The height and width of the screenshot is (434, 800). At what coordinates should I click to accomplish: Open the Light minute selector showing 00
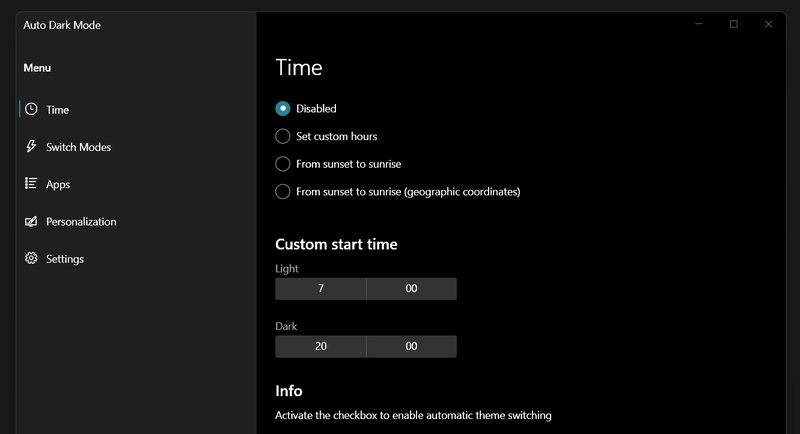pyautogui.click(x=411, y=289)
